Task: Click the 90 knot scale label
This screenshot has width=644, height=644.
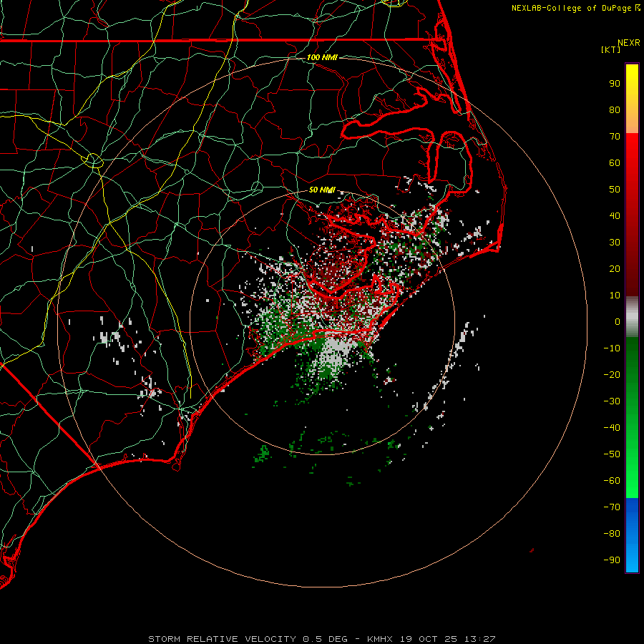Action: pyautogui.click(x=615, y=84)
